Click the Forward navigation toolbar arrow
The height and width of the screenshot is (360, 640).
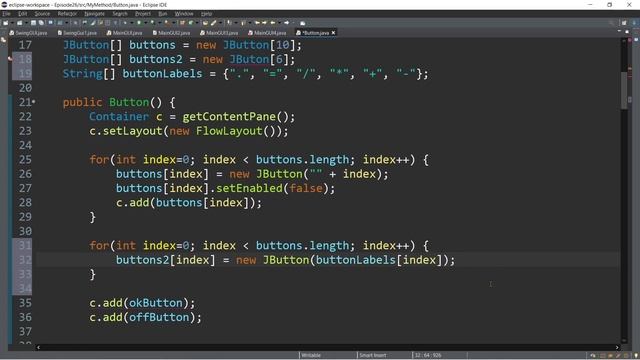(287, 23)
